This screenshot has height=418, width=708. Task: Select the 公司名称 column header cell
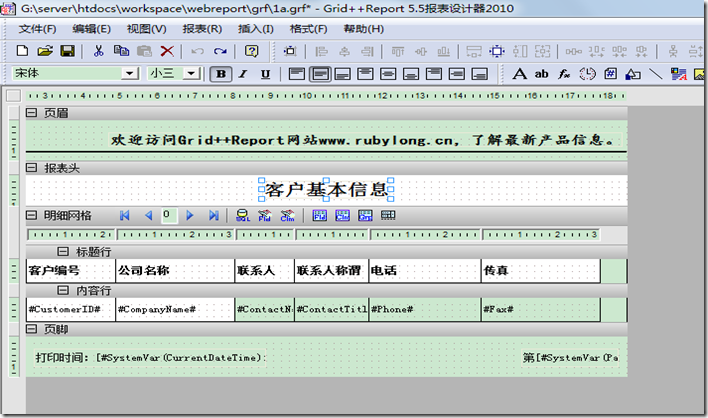(175, 270)
